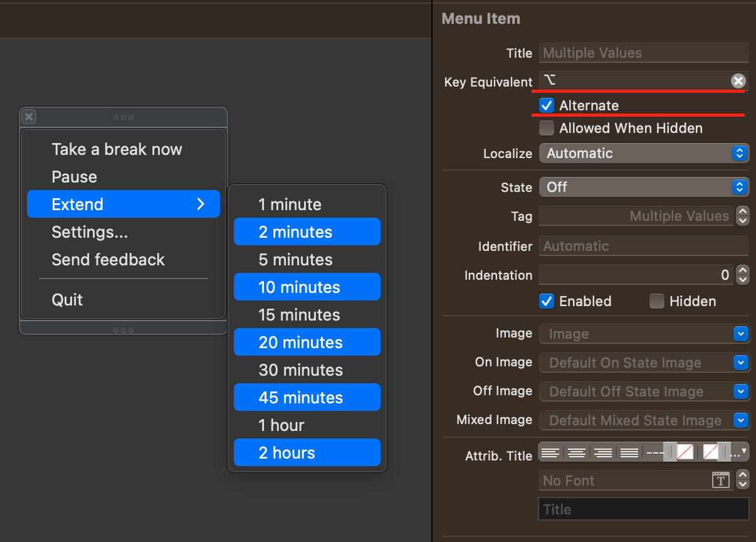Screen dimensions: 756x542
Task: Enable Allowed When Hidden
Action: click(546, 128)
